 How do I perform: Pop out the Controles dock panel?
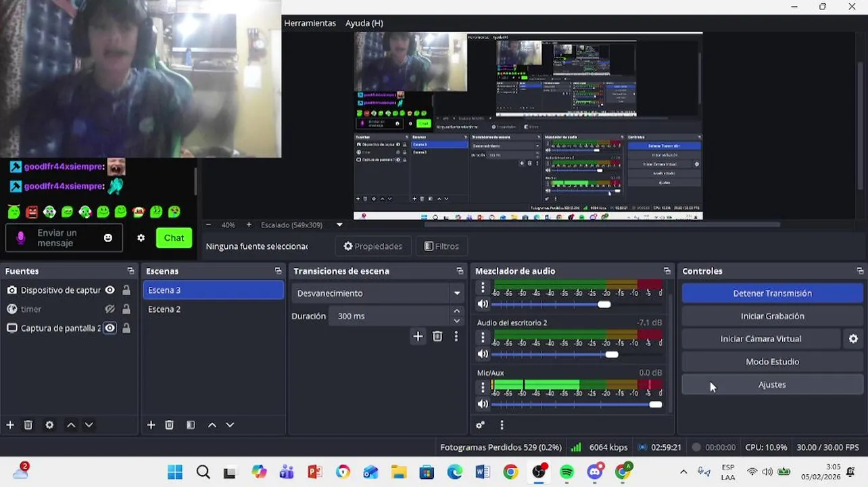[x=860, y=271]
